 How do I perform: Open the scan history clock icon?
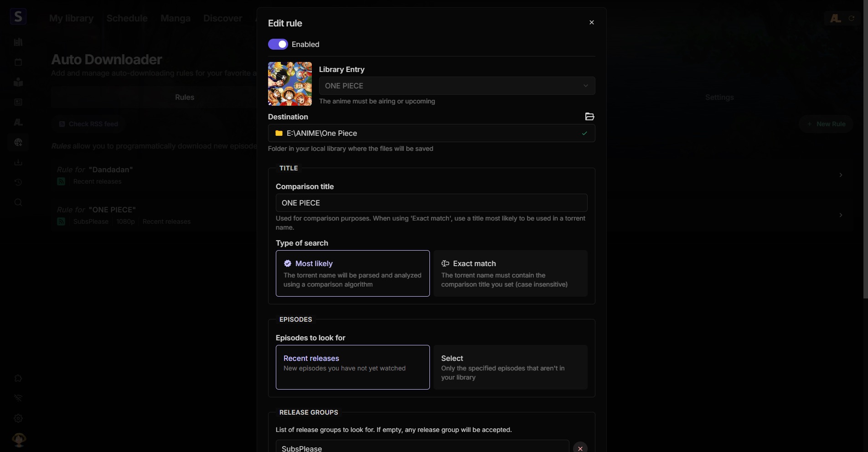click(x=18, y=182)
